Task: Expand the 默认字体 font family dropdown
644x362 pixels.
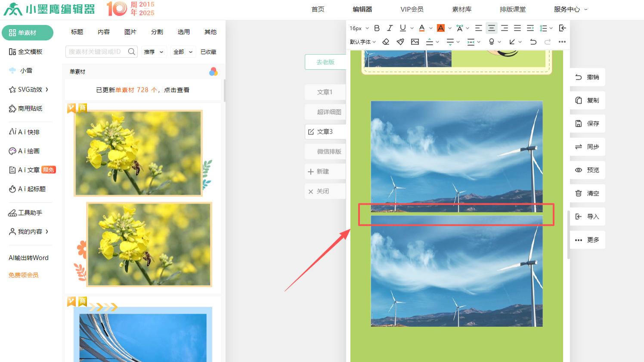Action: point(362,42)
